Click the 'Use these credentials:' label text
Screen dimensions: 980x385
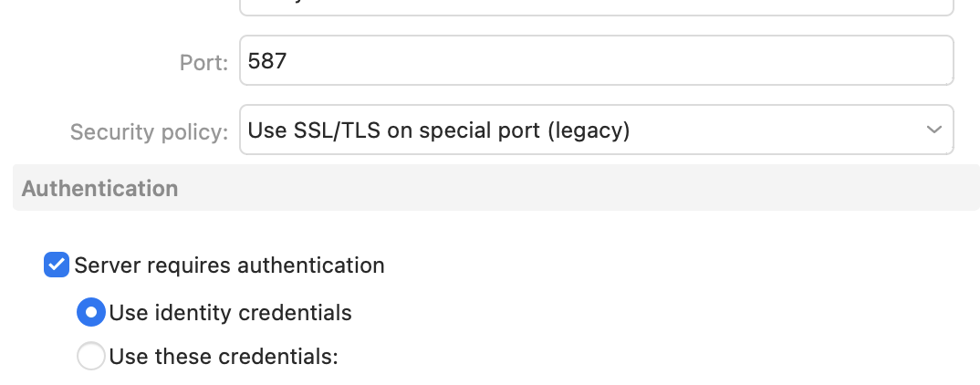click(x=224, y=356)
